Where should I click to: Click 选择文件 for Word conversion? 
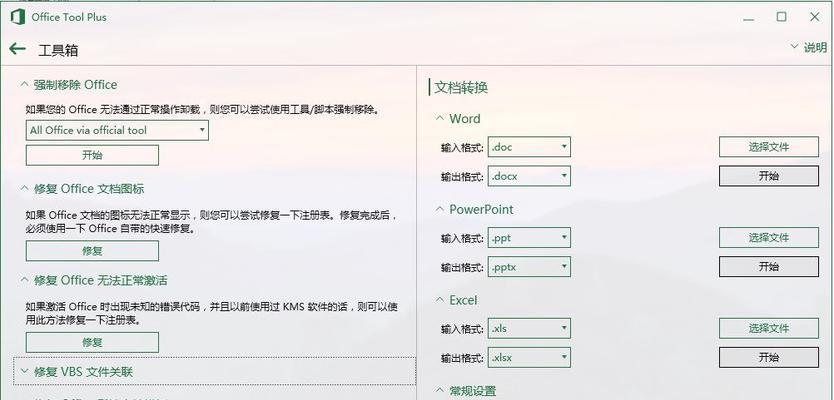click(x=769, y=147)
